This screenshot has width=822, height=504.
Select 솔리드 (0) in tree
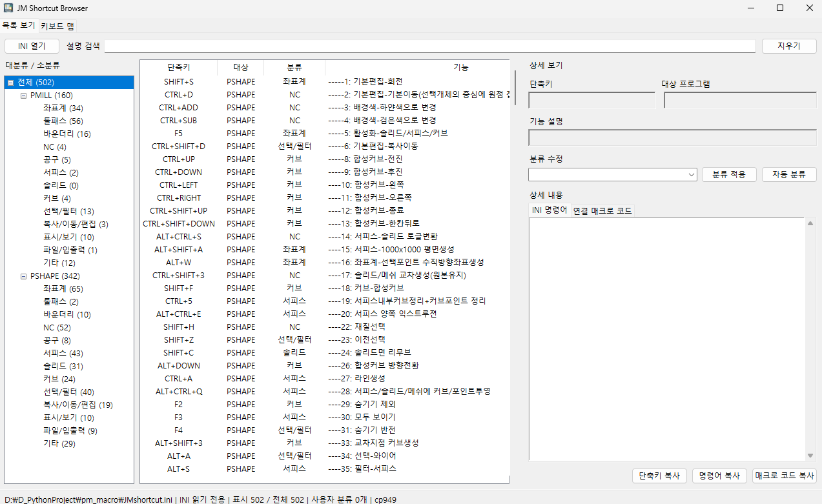click(x=61, y=185)
